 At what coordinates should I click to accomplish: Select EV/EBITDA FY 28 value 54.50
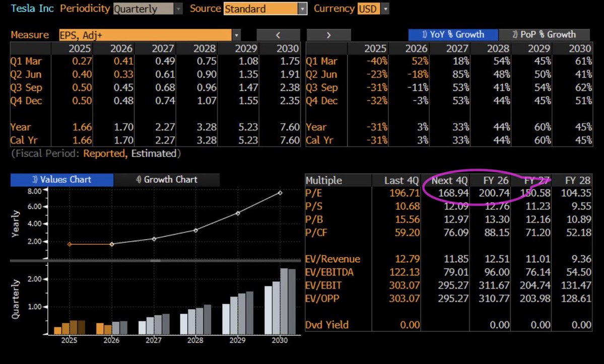coord(579,272)
